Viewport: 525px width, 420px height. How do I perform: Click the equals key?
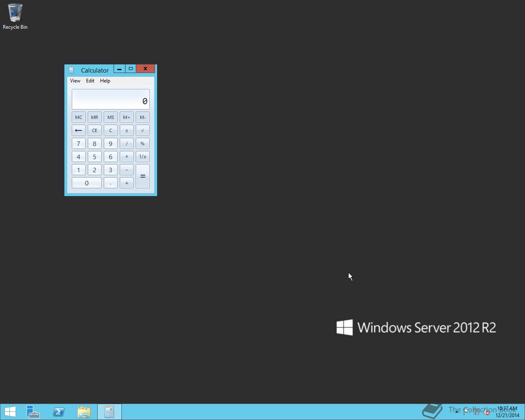pos(142,176)
